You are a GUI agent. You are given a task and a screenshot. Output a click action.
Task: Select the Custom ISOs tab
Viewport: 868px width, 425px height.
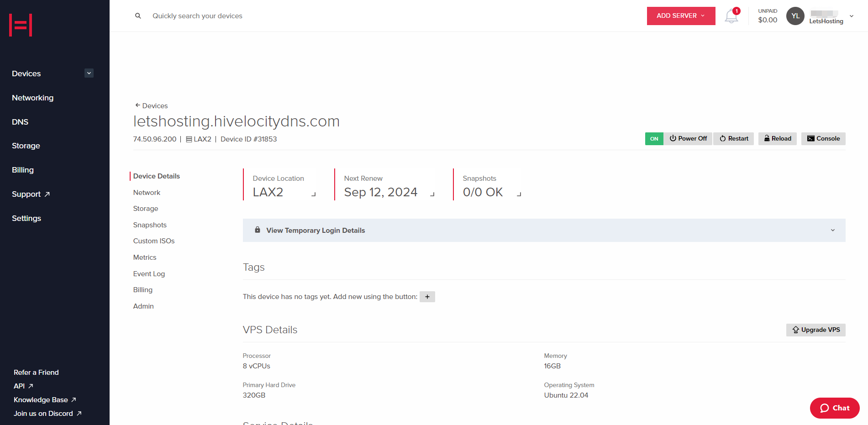click(154, 241)
